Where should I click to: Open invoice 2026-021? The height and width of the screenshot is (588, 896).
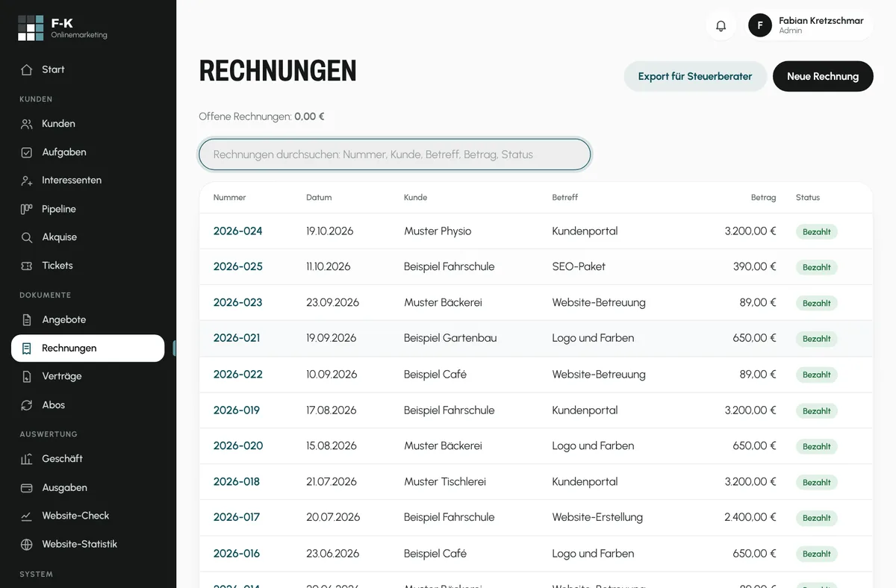pyautogui.click(x=237, y=338)
